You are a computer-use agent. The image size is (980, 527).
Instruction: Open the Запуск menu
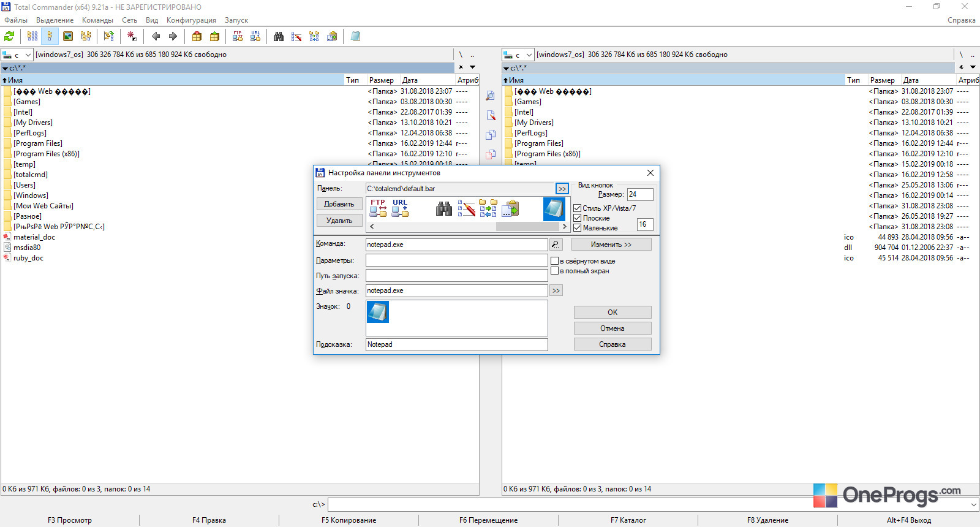(236, 20)
